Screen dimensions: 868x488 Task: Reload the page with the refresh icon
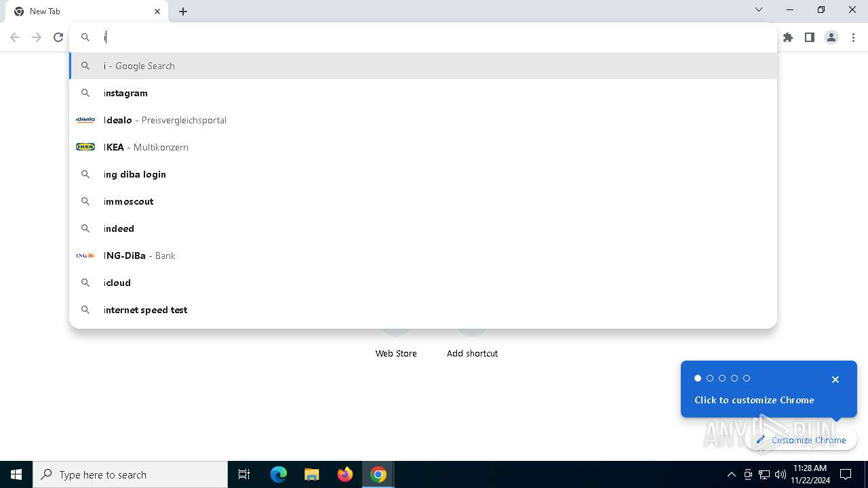(x=58, y=37)
